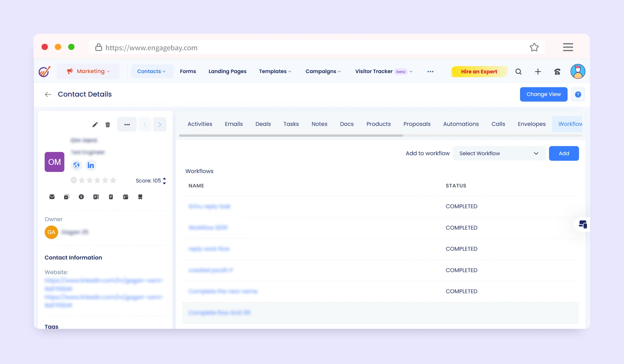
Task: Click the globe website icon
Action: pyautogui.click(x=76, y=165)
